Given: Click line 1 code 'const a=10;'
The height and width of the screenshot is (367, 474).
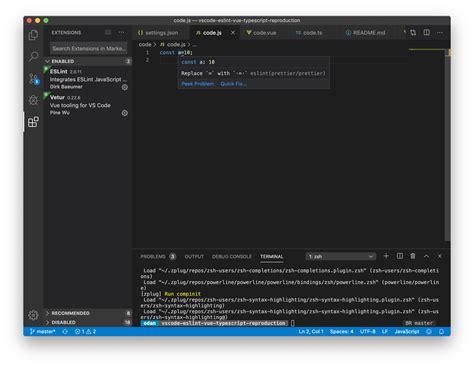Looking at the screenshot, I should [176, 52].
